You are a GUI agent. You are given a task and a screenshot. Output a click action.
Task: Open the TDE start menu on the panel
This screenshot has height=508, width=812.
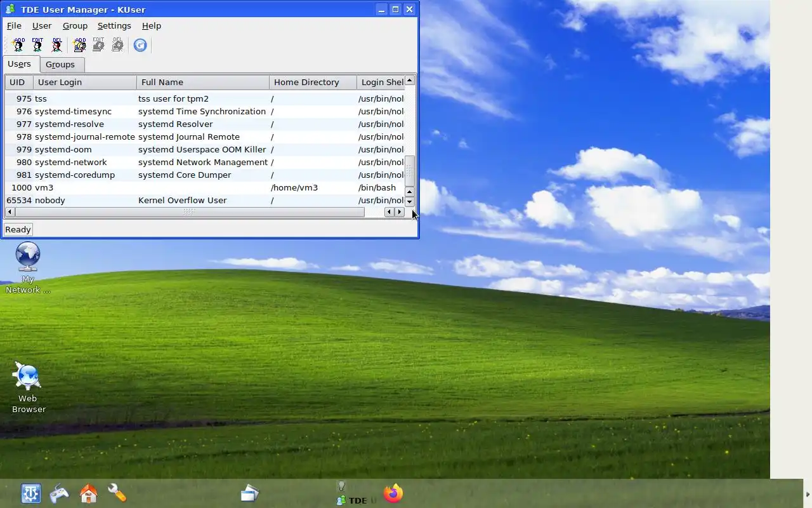(x=30, y=493)
